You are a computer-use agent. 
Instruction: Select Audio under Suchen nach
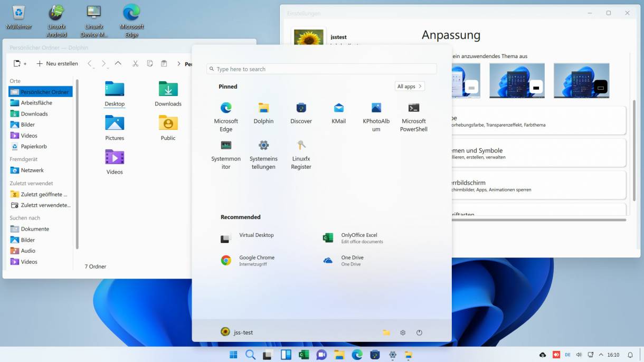[x=41, y=251]
